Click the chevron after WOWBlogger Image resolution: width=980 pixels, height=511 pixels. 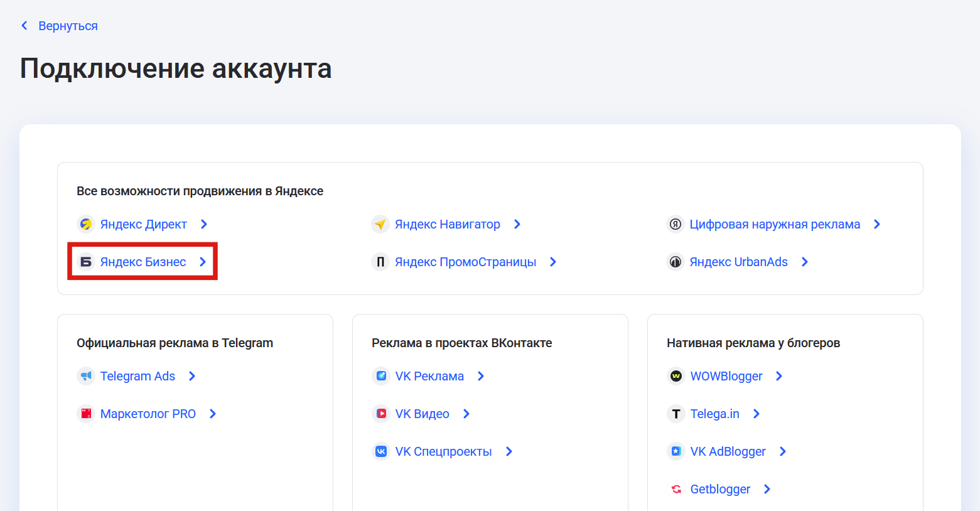(x=779, y=376)
